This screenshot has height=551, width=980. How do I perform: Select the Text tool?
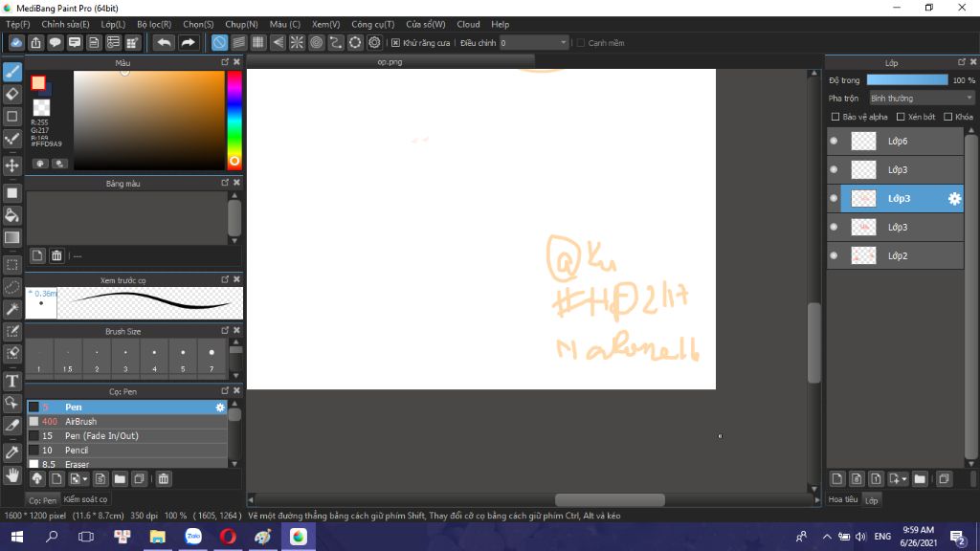pos(11,381)
